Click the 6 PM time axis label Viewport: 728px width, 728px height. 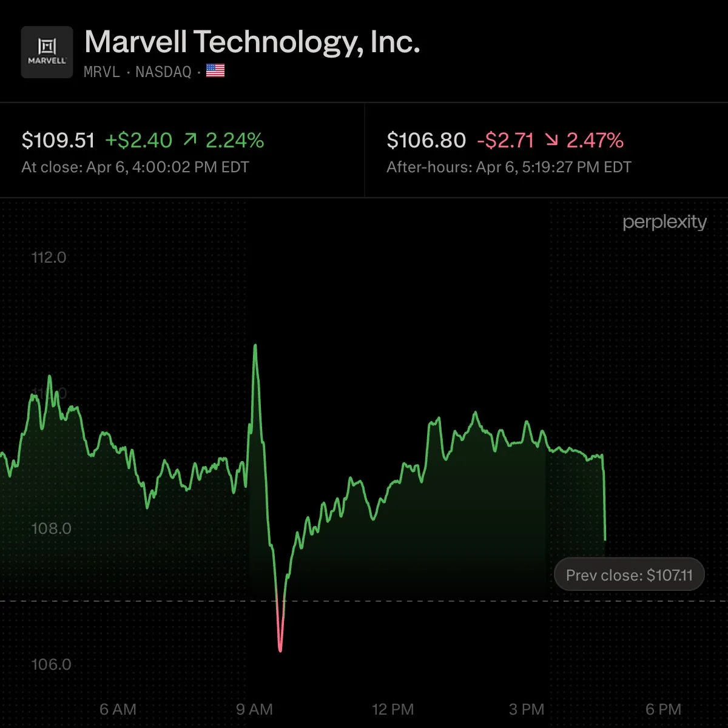coord(663,709)
